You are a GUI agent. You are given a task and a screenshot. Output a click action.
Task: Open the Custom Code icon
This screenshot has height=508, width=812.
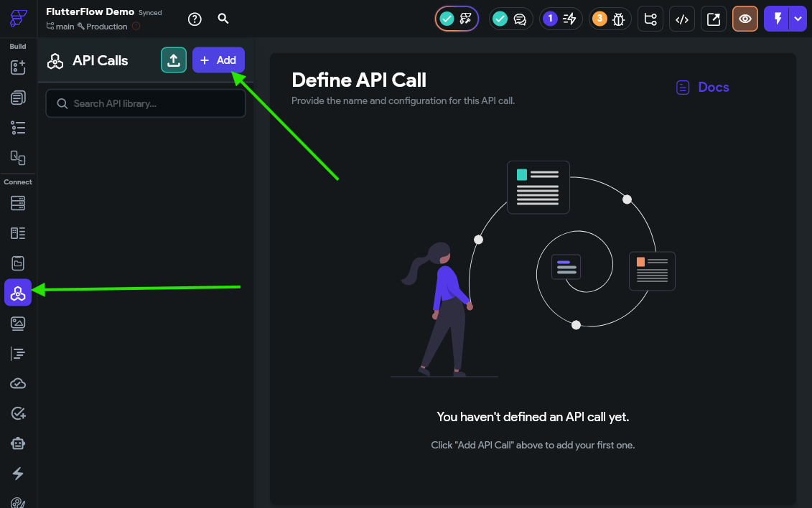click(18, 353)
